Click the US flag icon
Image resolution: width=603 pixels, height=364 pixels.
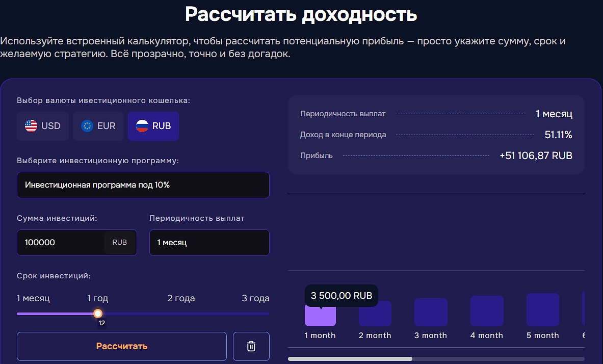coord(31,126)
